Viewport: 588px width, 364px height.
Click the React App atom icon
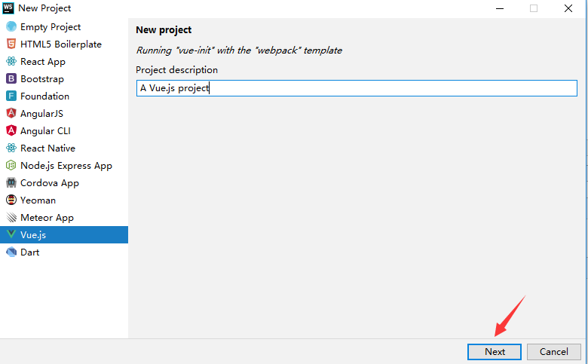coord(11,62)
